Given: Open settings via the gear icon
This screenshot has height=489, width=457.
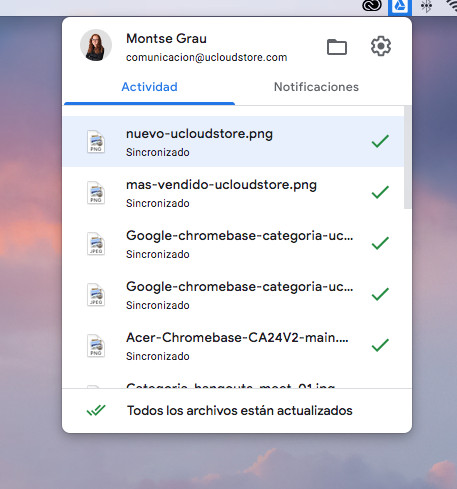Looking at the screenshot, I should 381,46.
